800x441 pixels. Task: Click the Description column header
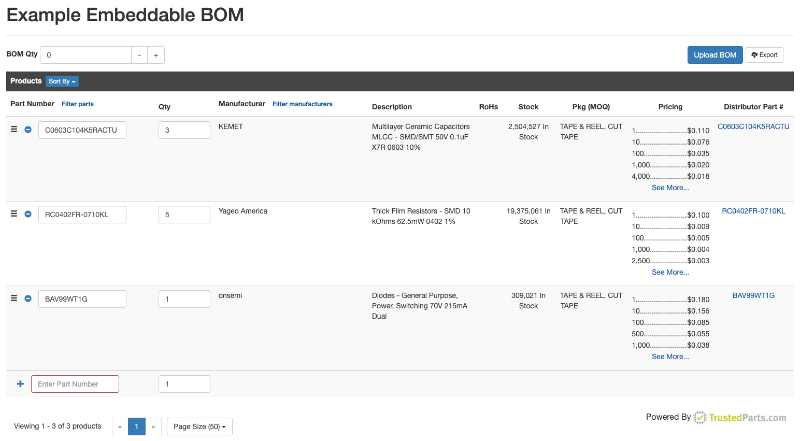coord(392,107)
